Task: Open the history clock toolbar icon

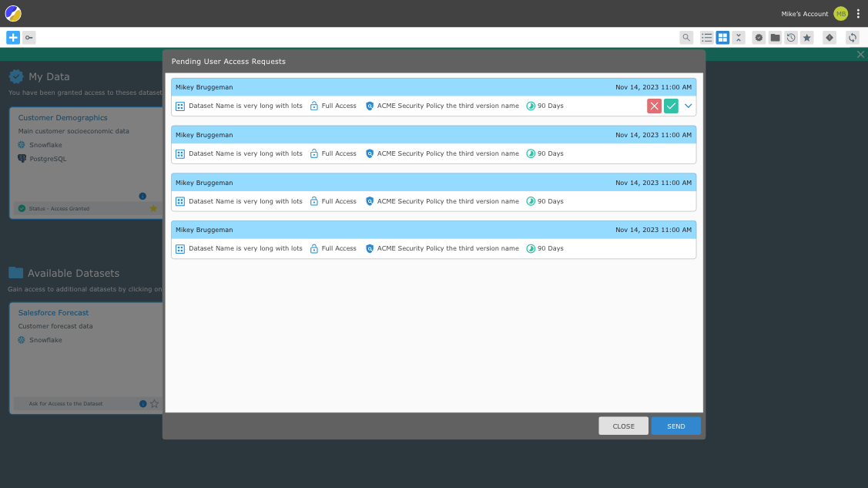Action: click(x=791, y=37)
